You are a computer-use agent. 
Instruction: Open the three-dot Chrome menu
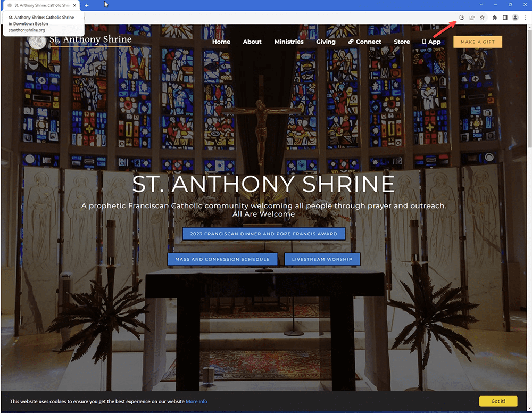click(x=525, y=18)
